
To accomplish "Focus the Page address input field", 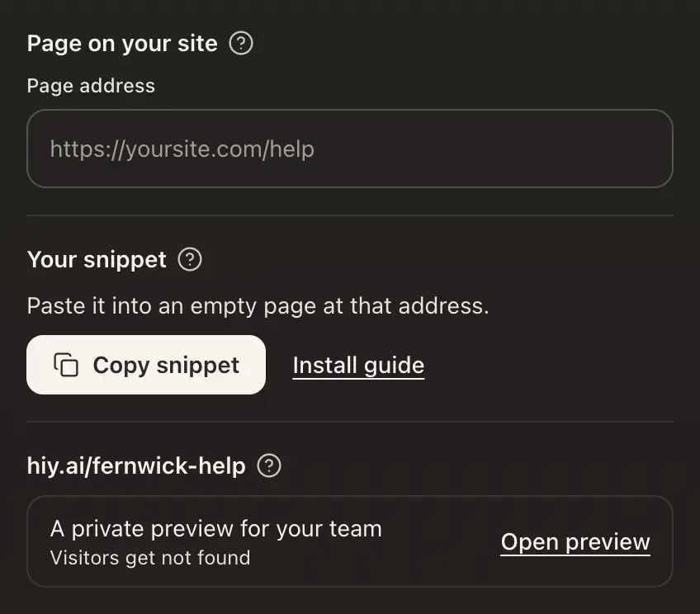I will click(x=350, y=149).
